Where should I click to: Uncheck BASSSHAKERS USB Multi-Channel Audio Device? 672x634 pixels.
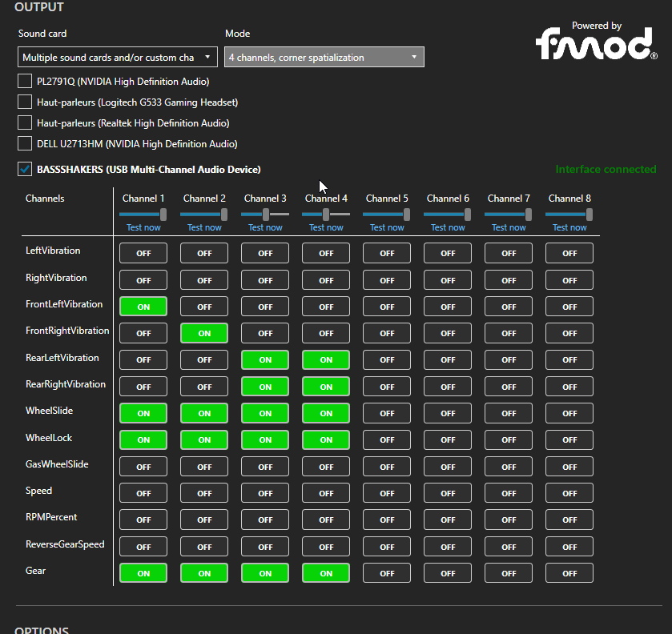pos(25,169)
